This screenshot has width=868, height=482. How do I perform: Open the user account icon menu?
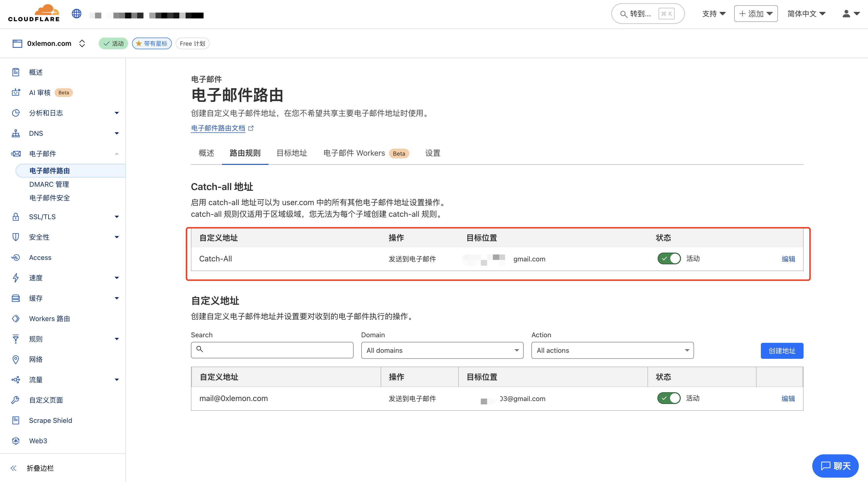[x=851, y=14]
